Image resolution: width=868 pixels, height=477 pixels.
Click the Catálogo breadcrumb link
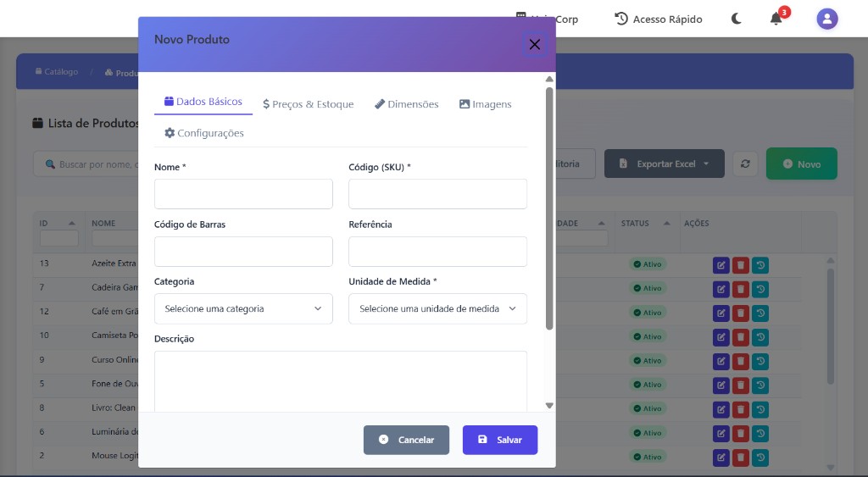coord(57,72)
